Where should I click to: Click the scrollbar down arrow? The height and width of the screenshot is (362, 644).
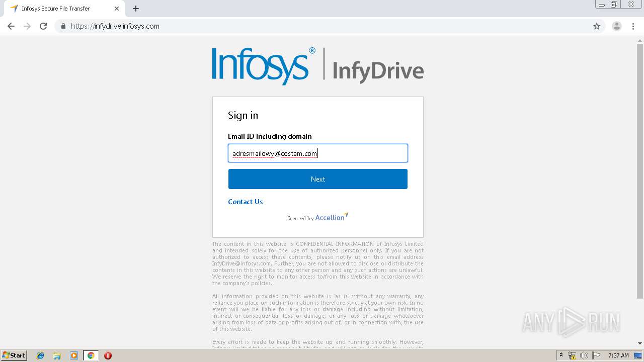pos(640,343)
